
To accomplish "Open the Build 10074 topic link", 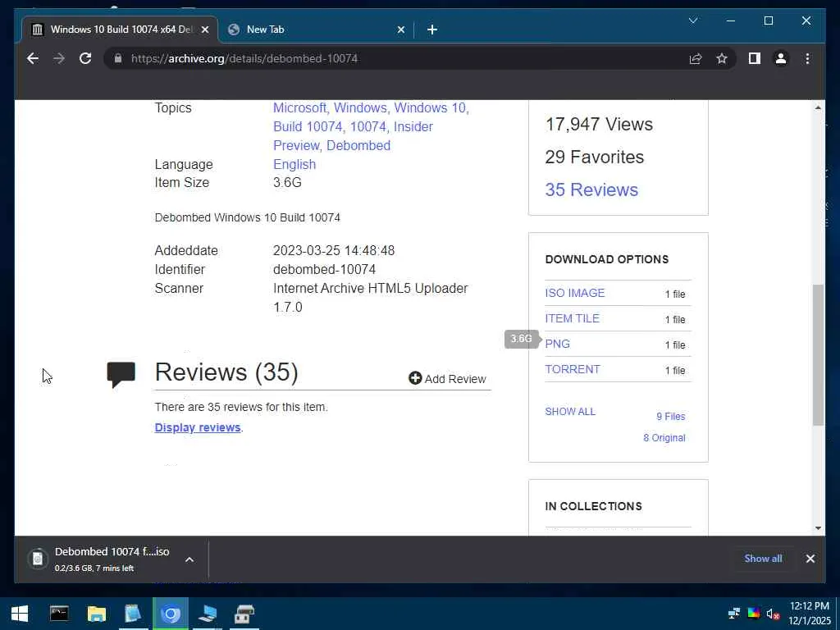I will [308, 126].
